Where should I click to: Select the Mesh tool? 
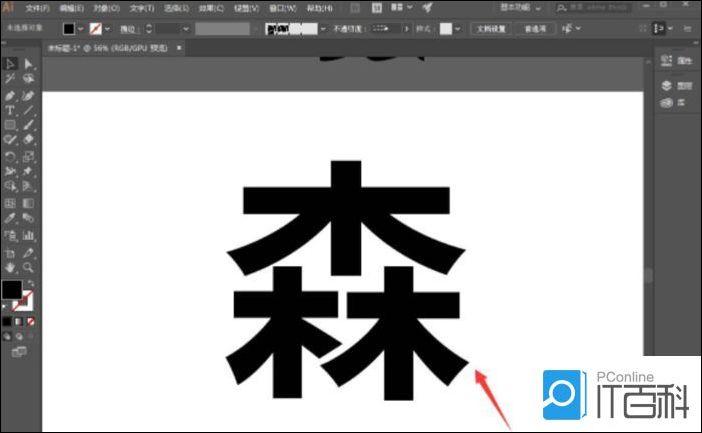coord(10,203)
